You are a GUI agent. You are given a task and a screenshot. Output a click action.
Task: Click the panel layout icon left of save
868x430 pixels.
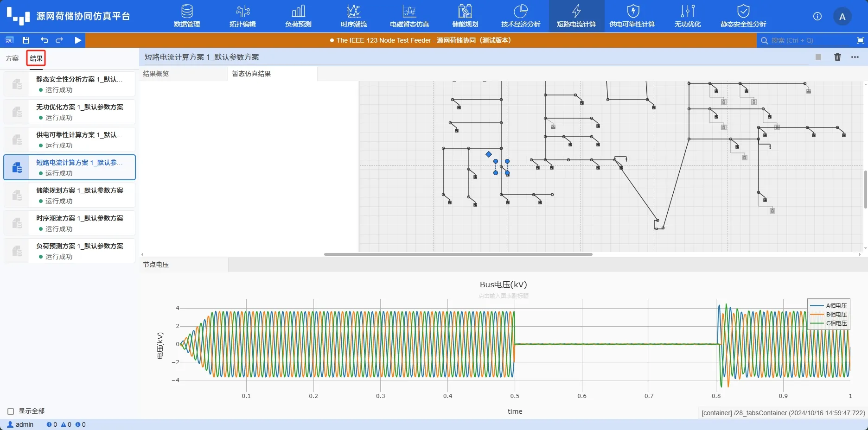click(9, 40)
